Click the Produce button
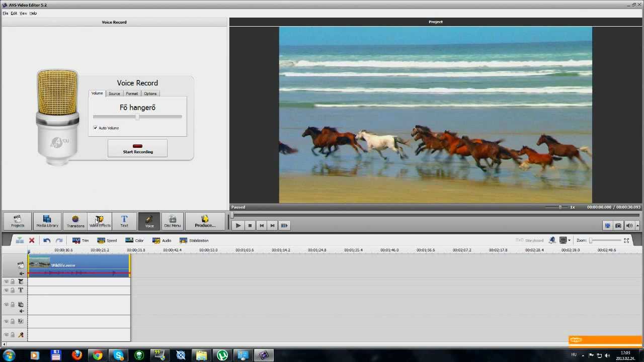 click(205, 221)
